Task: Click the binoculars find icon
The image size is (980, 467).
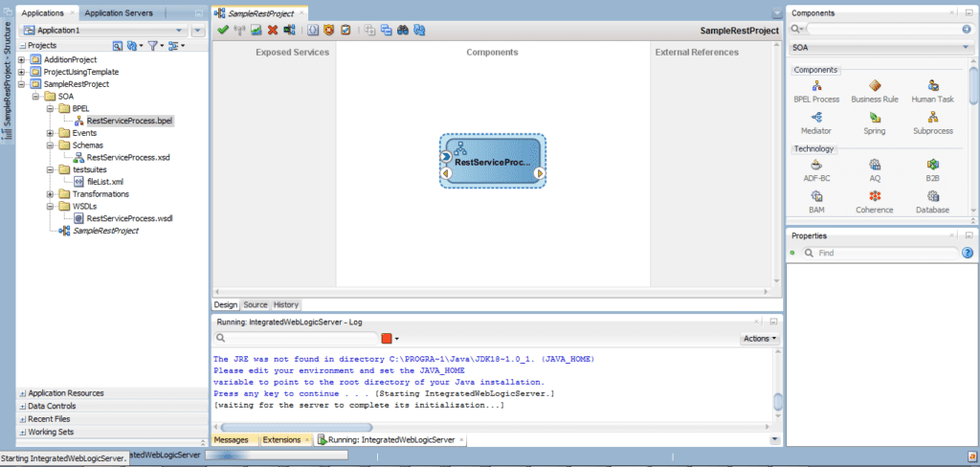Action: (x=403, y=30)
